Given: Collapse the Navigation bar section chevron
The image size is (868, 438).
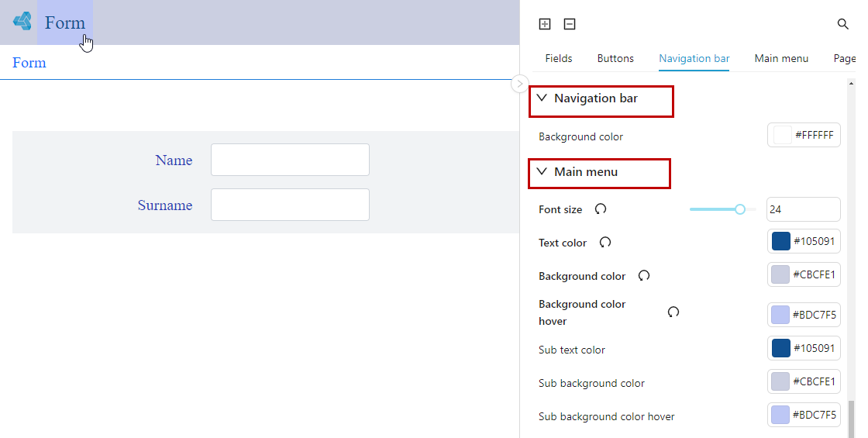Looking at the screenshot, I should point(542,98).
